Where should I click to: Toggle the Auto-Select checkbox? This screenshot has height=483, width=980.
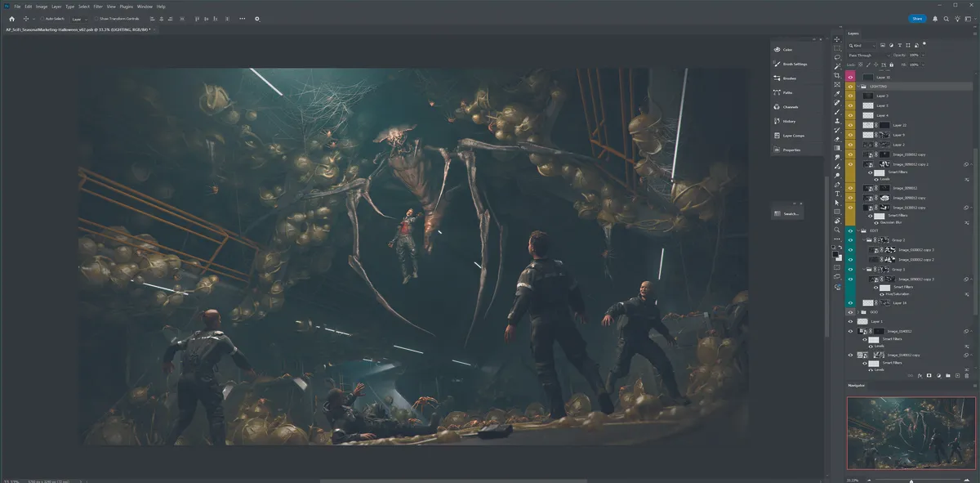(x=42, y=18)
